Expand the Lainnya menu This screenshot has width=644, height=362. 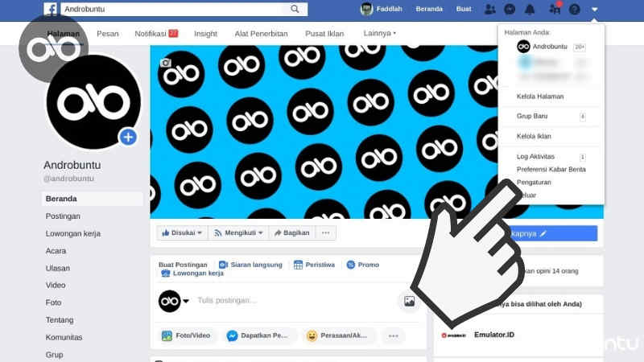pyautogui.click(x=379, y=33)
